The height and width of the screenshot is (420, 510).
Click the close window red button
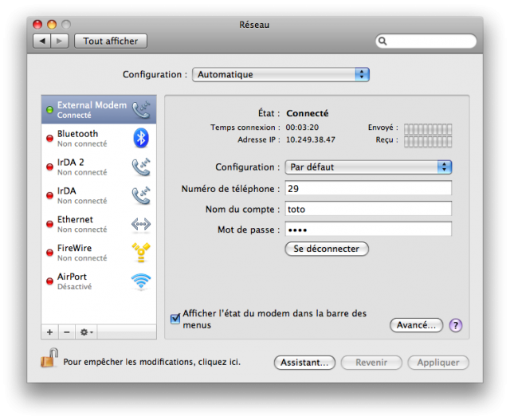click(x=37, y=25)
